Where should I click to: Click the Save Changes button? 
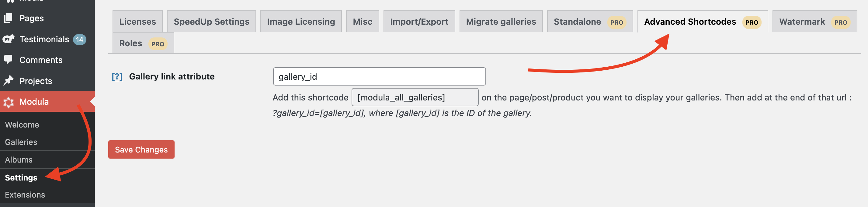[141, 149]
